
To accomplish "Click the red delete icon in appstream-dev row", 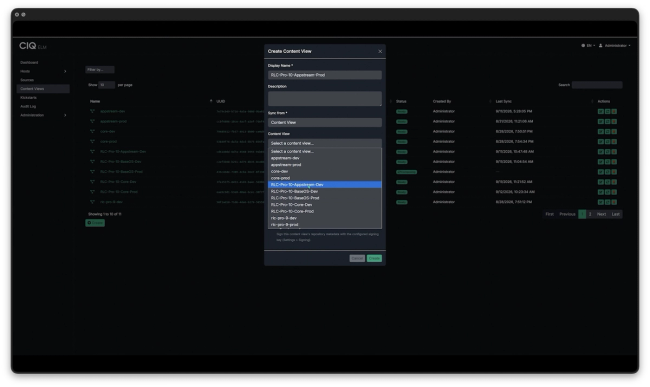I will coord(614,111).
